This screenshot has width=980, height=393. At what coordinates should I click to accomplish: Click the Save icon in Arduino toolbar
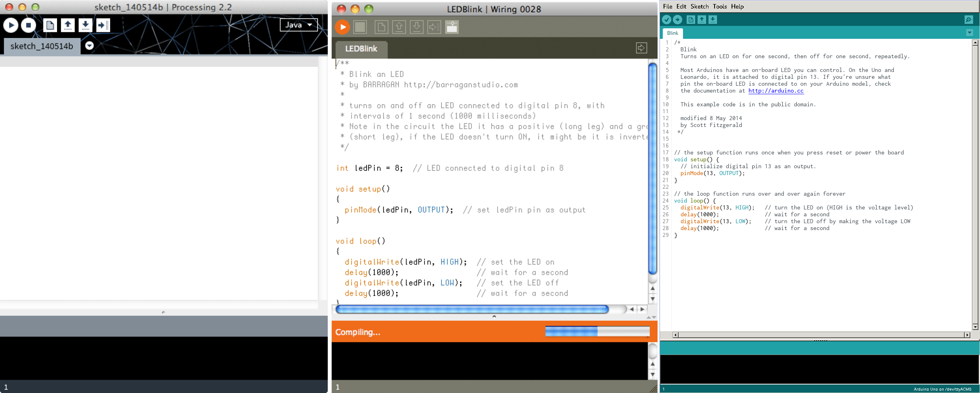coord(713,19)
